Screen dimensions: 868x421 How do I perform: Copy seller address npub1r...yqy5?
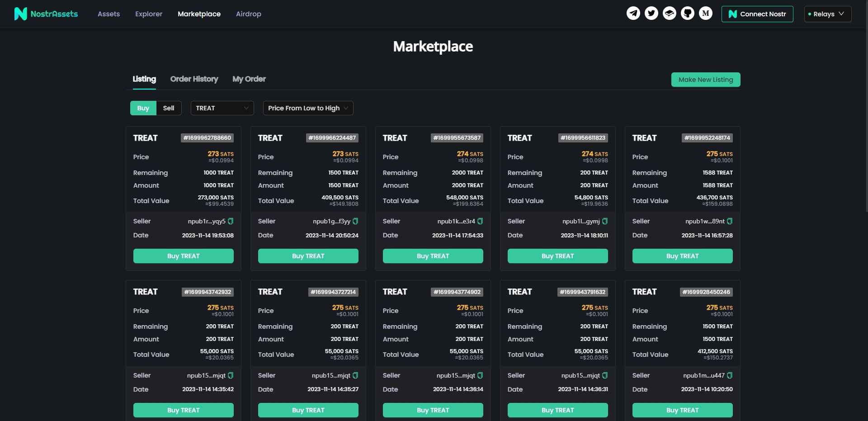[231, 221]
